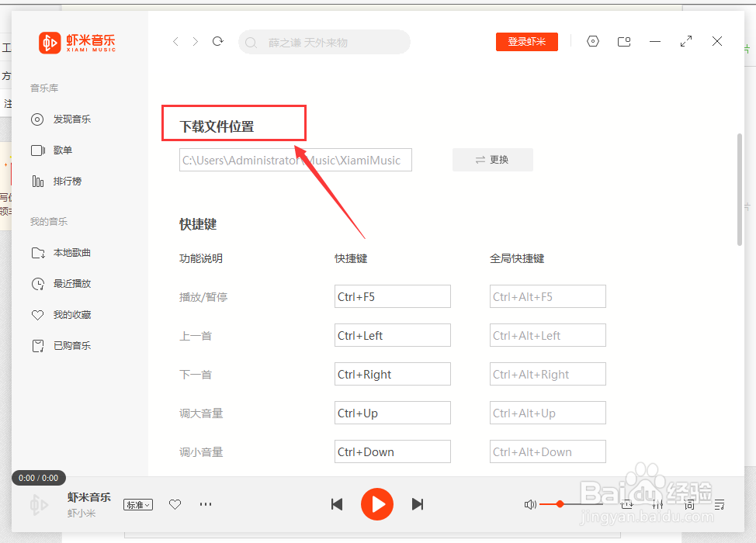Click the 登录虾米 login button

click(x=526, y=41)
